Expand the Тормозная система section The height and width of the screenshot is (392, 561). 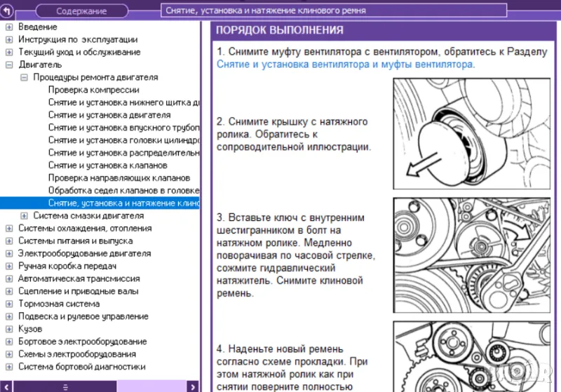click(9, 304)
